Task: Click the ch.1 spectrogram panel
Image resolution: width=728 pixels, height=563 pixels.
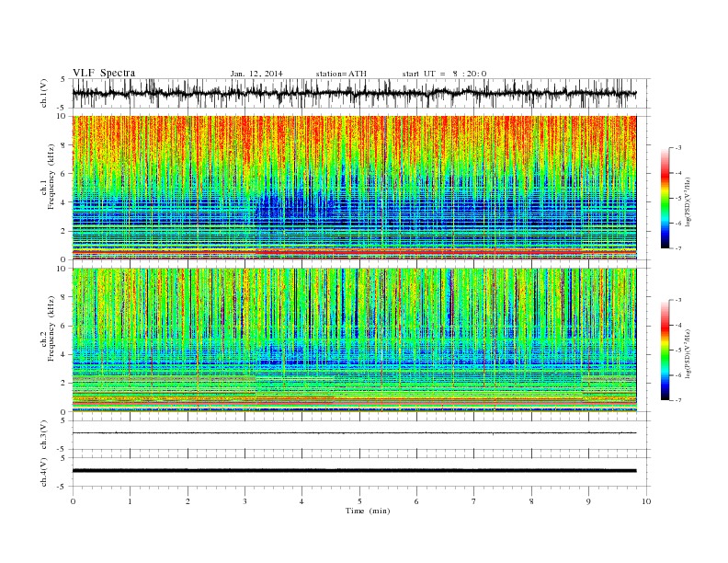Action: 354,188
